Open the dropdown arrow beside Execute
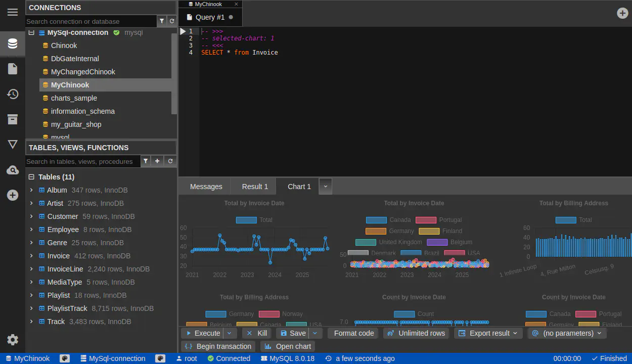This screenshot has height=364, width=632. coord(230,333)
